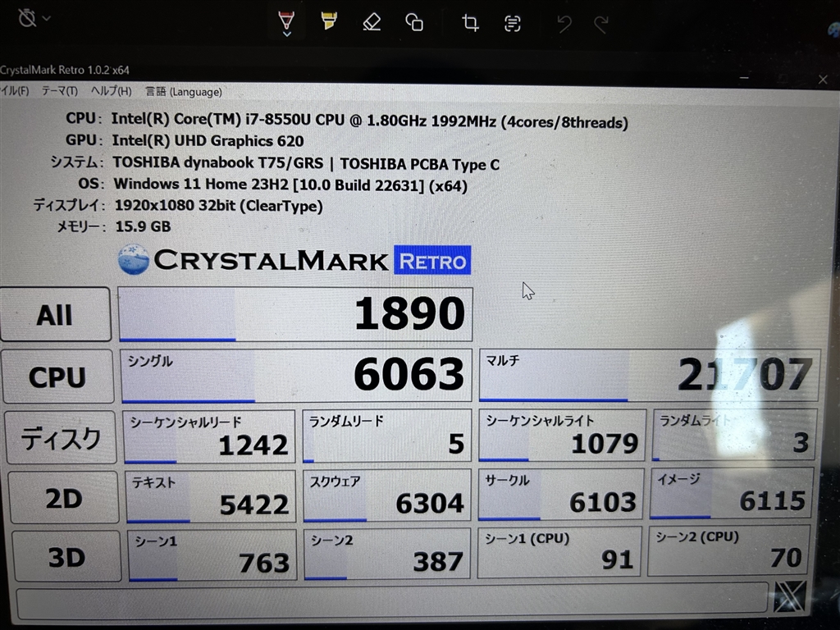Click the シーケンシャルリード score 1242
This screenshot has width=840, height=630.
point(209,436)
